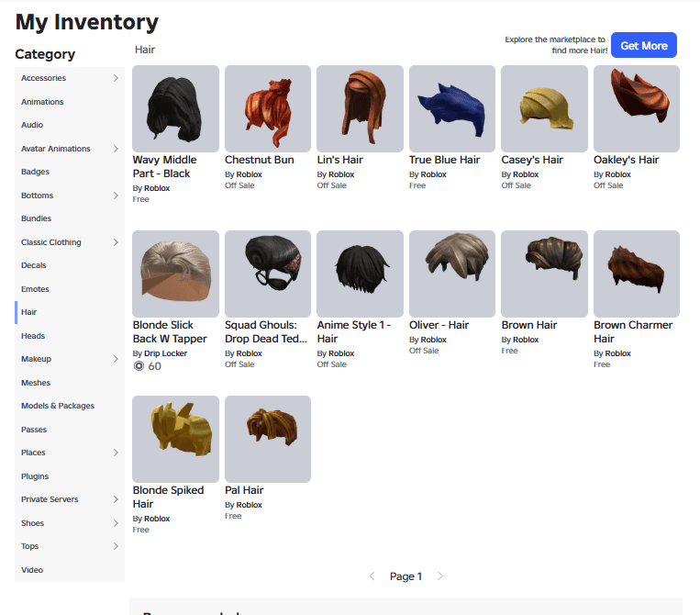Screen dimensions: 700x615
Task: Click the 60 Robux price text
Action: [x=154, y=366]
